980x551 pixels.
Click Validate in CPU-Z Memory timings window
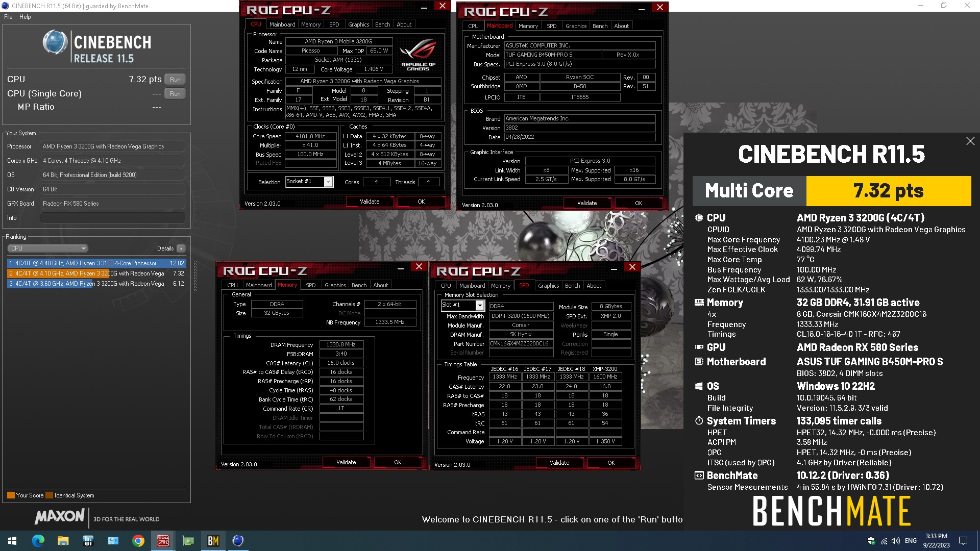346,462
